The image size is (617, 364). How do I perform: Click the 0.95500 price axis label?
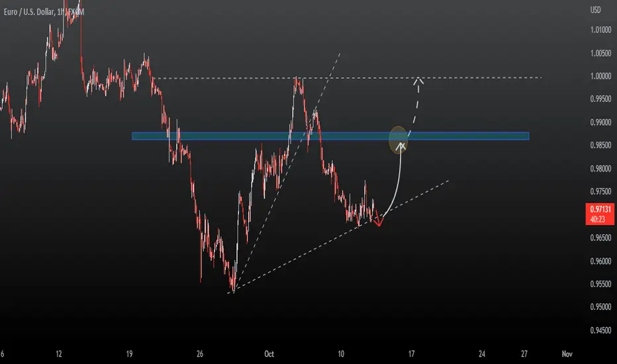tap(600, 284)
